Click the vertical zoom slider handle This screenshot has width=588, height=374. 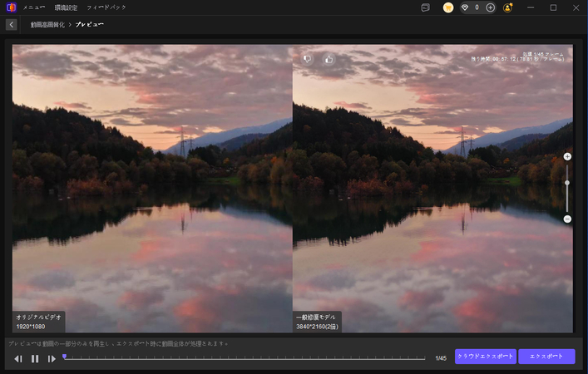pyautogui.click(x=567, y=182)
